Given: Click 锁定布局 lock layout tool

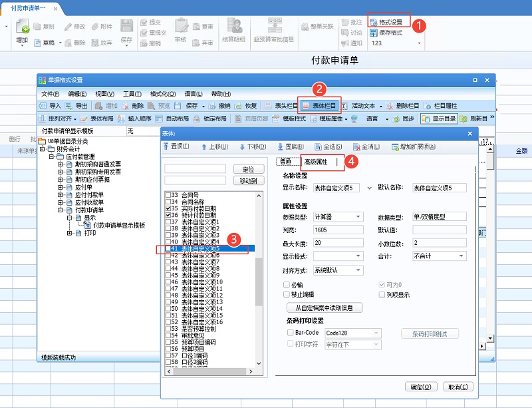Looking at the screenshot, I should tap(210, 118).
